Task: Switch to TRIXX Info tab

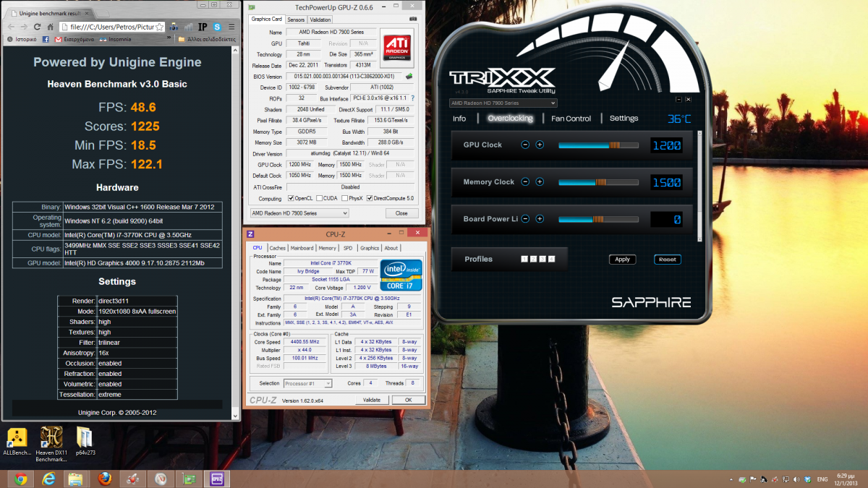Action: (459, 119)
